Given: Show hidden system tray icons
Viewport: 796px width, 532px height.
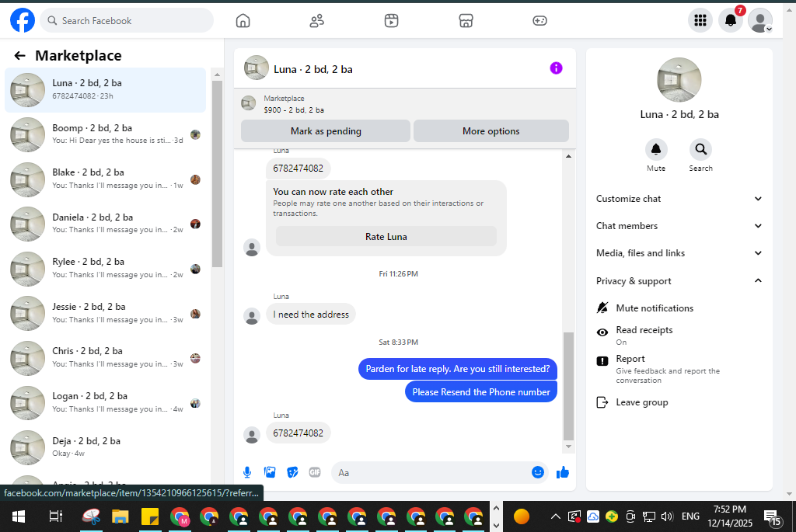Looking at the screenshot, I should 555,516.
